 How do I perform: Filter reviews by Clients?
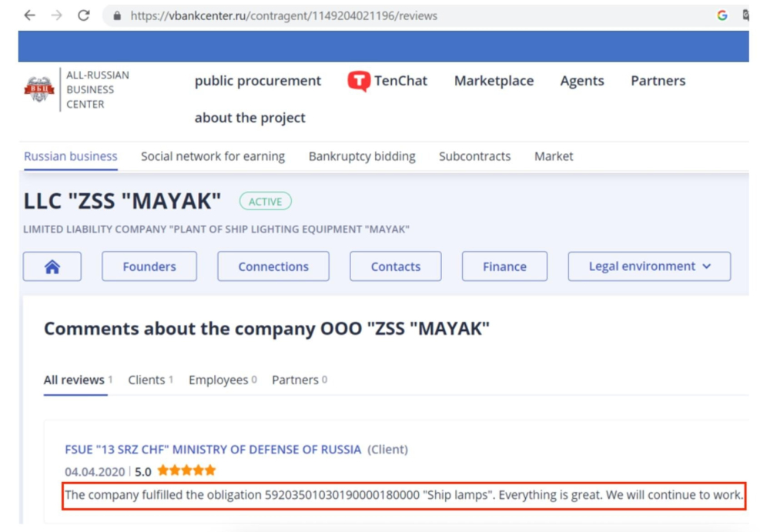150,380
